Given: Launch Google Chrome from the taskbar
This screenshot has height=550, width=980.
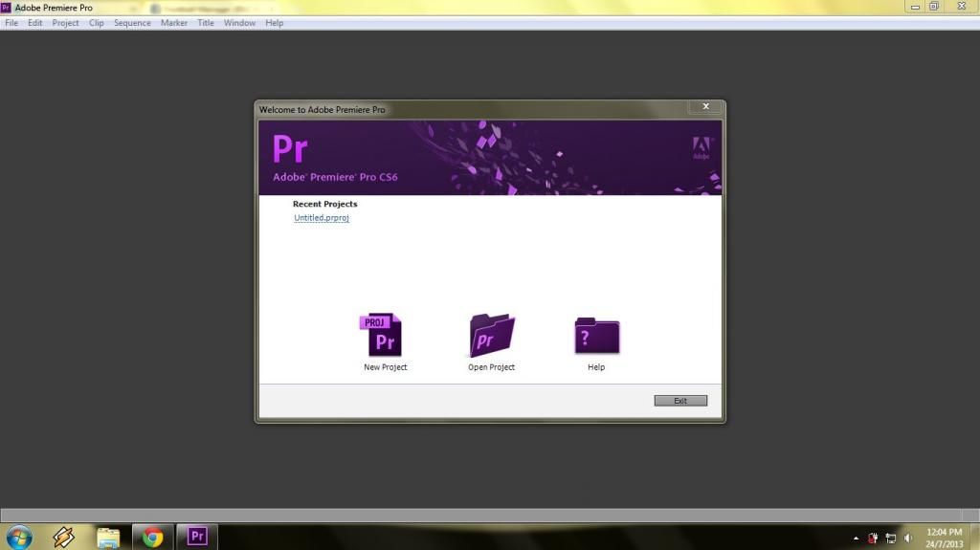Looking at the screenshot, I should pos(152,537).
